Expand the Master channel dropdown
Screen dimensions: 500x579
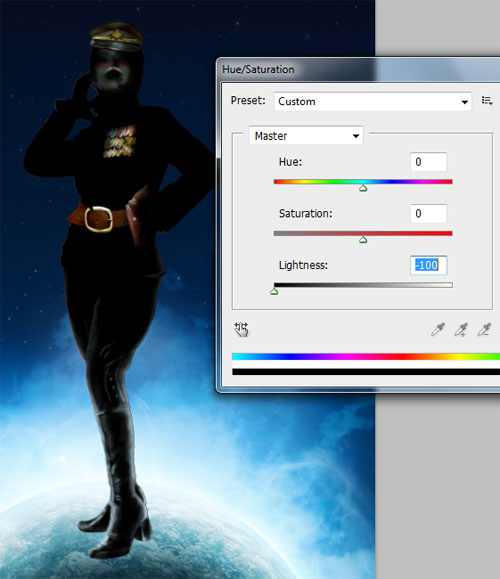pos(306,136)
